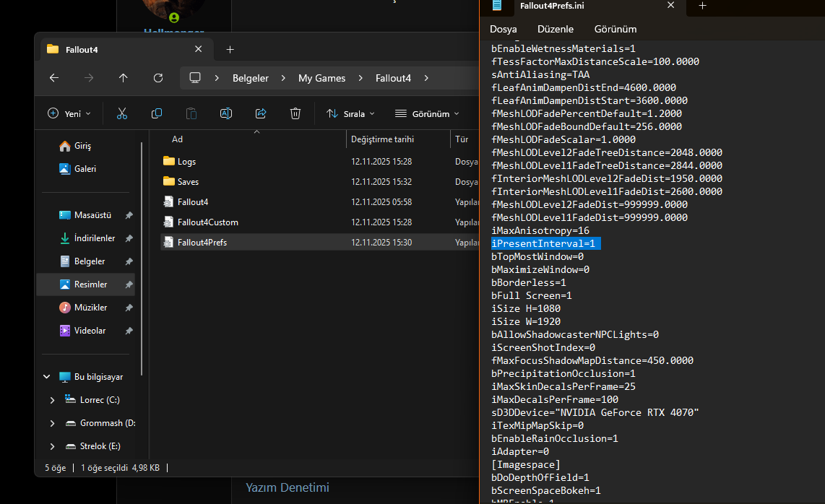Click Yazım Denetimi link in background window
The height and width of the screenshot is (504, 825).
click(x=288, y=487)
